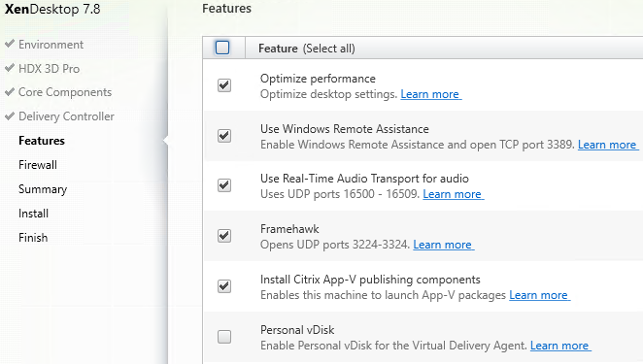Viewport: 643px width, 364px height.
Task: Go to the Delivery Controller step
Action: 66,116
